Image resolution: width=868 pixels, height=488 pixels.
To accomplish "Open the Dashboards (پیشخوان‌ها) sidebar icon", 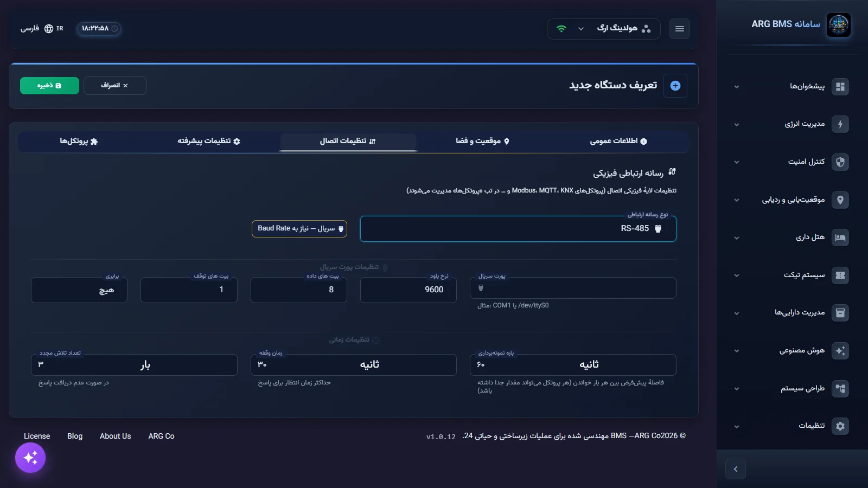I will [x=840, y=87].
